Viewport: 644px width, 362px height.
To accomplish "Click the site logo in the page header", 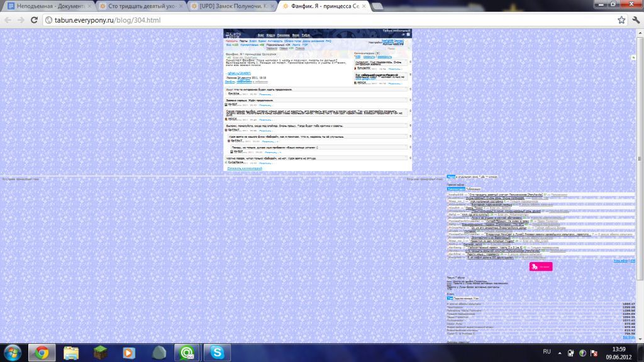I will pos(233,35).
